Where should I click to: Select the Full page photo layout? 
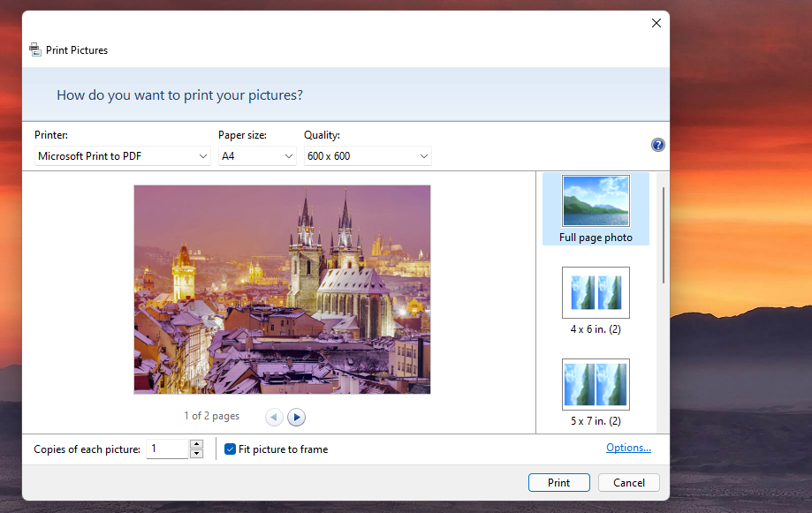coord(596,200)
